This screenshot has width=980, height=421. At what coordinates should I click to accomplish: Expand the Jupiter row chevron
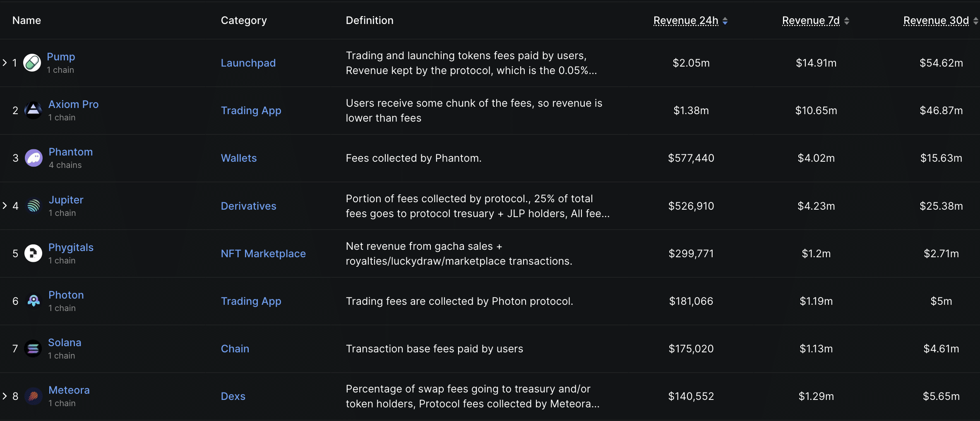coord(5,206)
